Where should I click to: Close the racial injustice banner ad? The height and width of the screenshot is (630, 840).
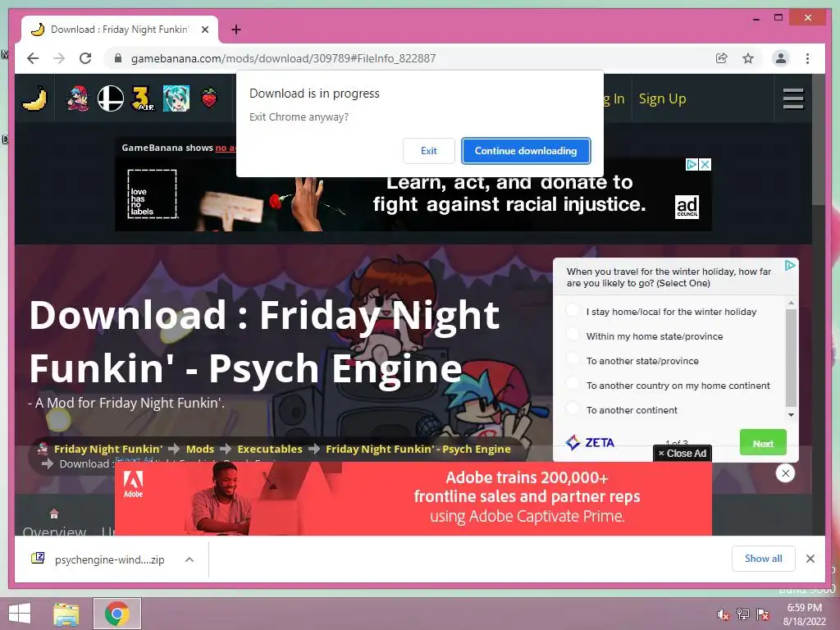[705, 164]
